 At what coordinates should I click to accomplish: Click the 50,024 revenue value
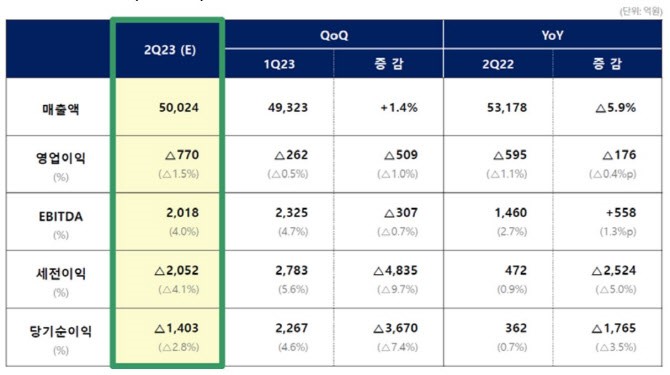tap(179, 107)
